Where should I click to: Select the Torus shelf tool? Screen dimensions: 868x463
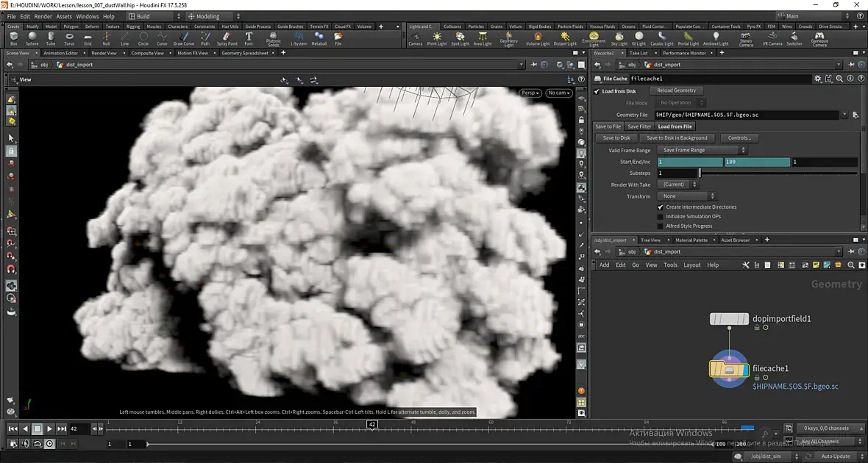(x=69, y=38)
